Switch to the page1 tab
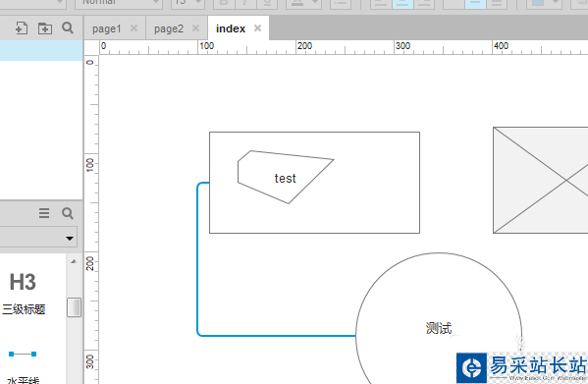This screenshot has height=384, width=588. (x=107, y=28)
